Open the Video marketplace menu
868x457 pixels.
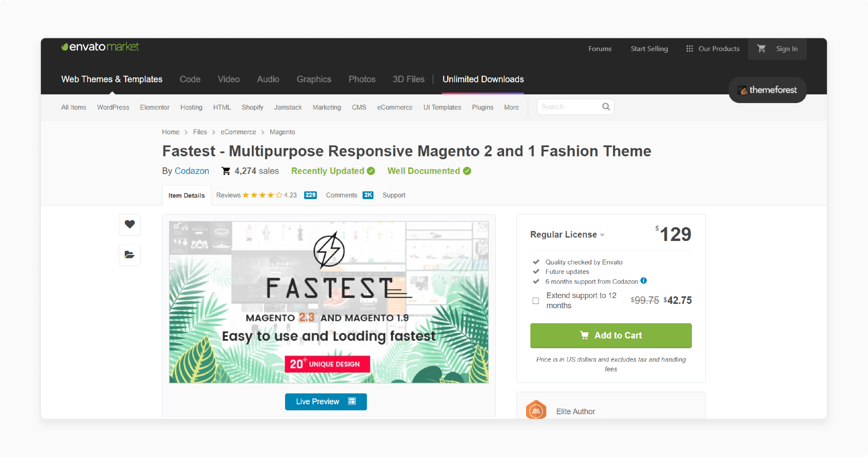click(228, 79)
